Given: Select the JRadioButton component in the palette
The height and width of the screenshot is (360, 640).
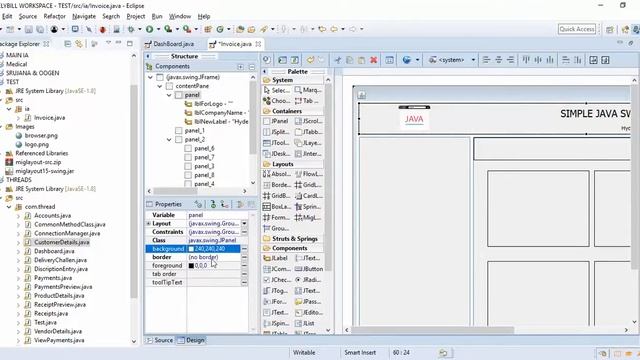Looking at the screenshot, I should 308,280.
